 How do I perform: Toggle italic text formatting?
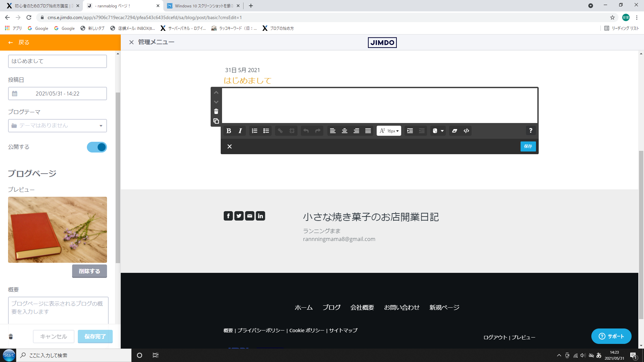point(240,131)
